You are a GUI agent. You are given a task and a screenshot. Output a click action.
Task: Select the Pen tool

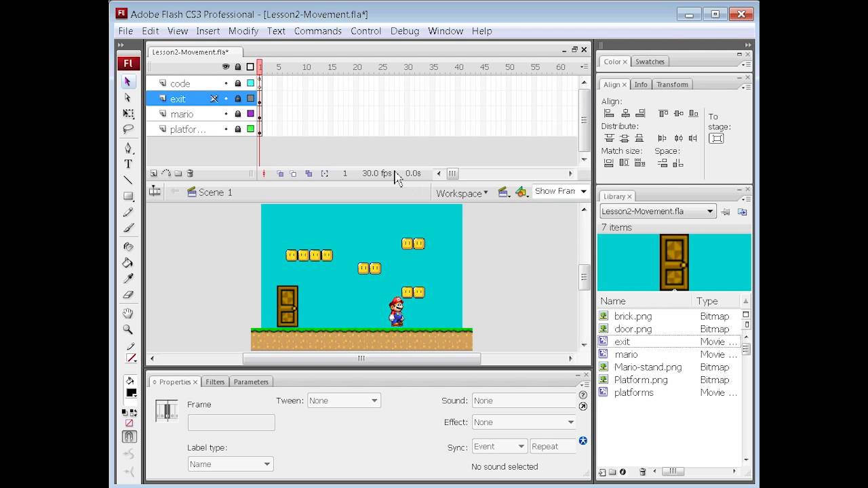127,148
